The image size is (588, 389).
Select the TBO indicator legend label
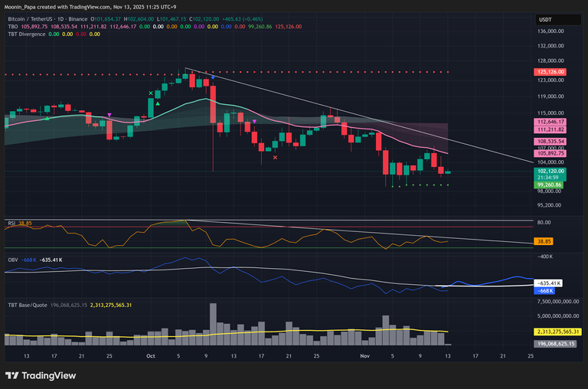click(x=13, y=26)
